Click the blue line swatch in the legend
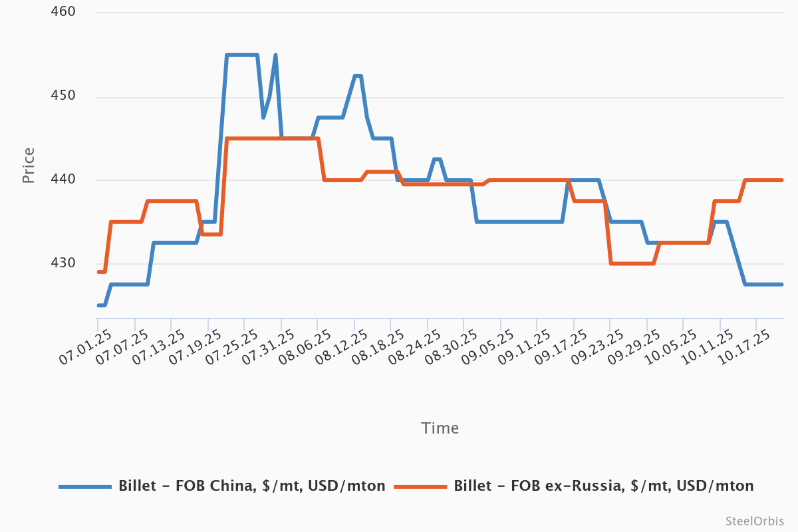798x532 pixels. point(85,486)
